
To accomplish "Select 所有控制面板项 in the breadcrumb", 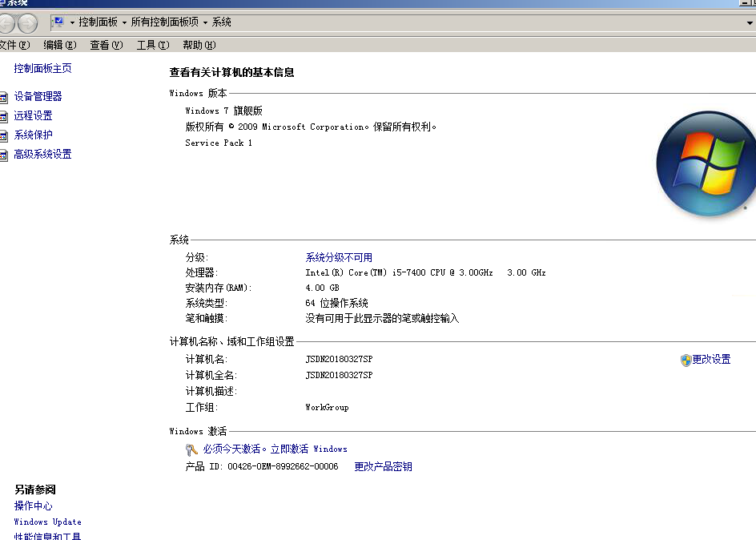I will (164, 22).
